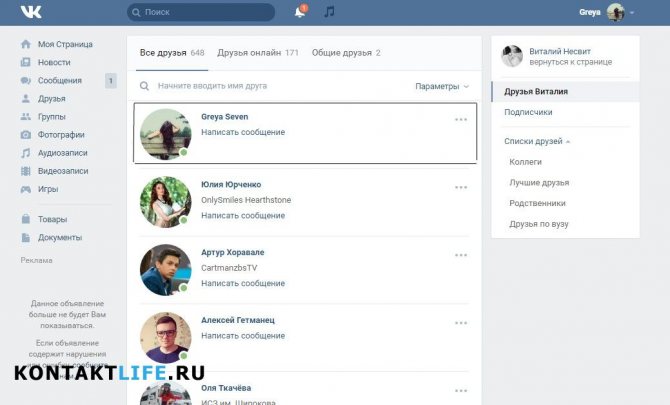The width and height of the screenshot is (670, 405).
Task: Open the notifications bell icon
Action: 300,12
